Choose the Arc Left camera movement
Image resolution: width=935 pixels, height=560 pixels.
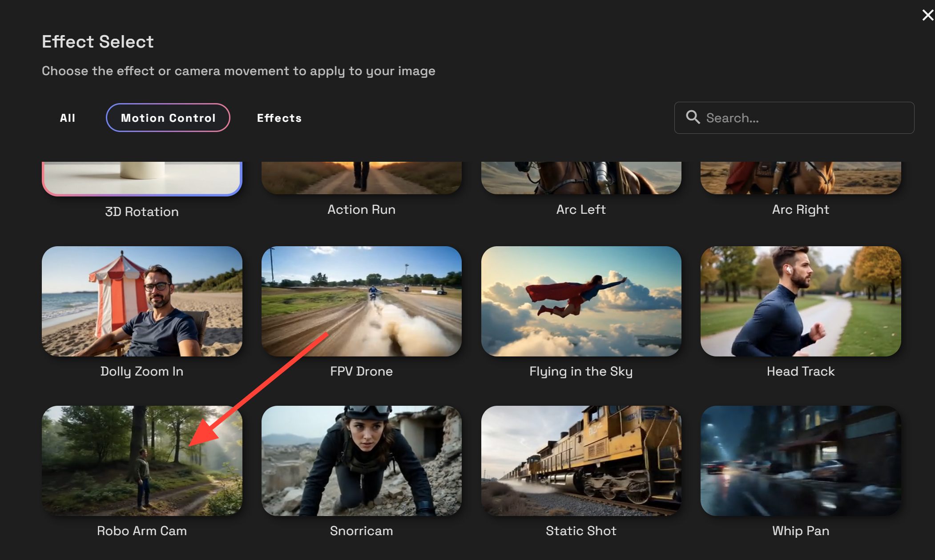[x=581, y=178]
